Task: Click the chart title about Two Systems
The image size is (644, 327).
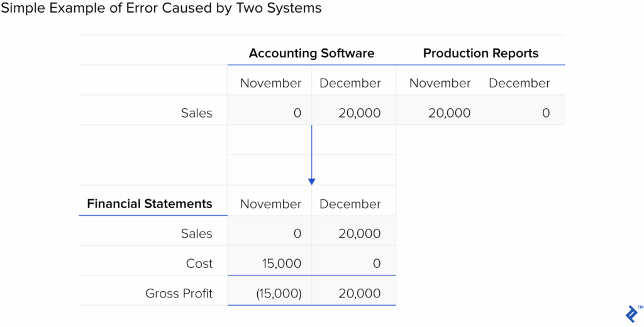Action: [161, 8]
